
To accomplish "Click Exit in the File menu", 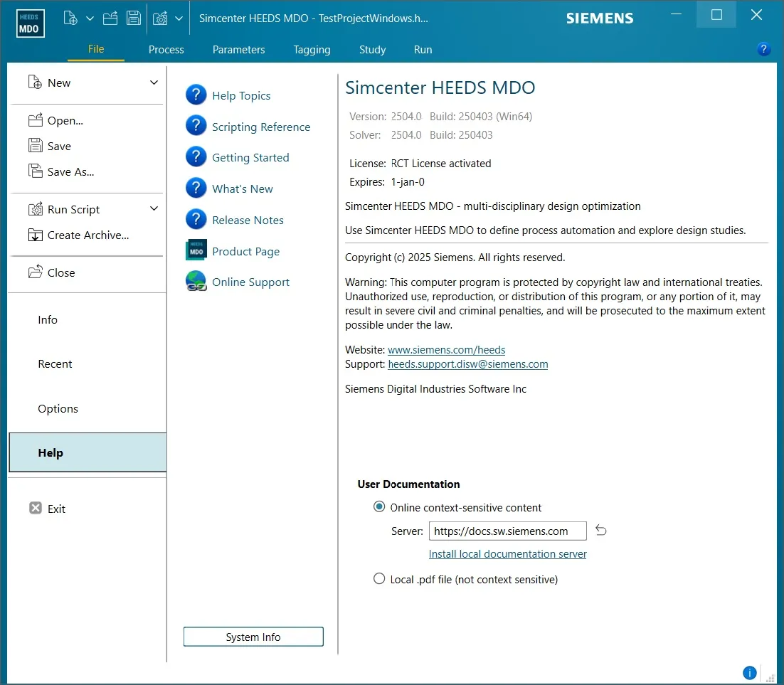I will (x=56, y=509).
